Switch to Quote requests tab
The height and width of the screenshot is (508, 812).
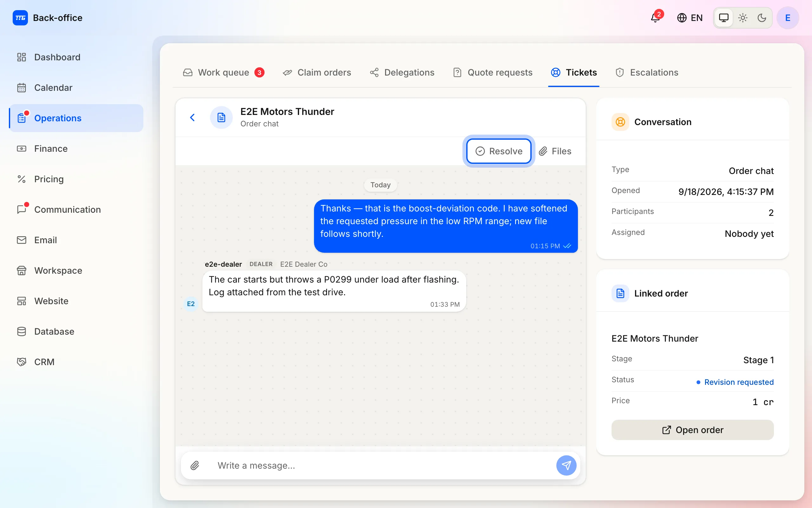click(493, 73)
